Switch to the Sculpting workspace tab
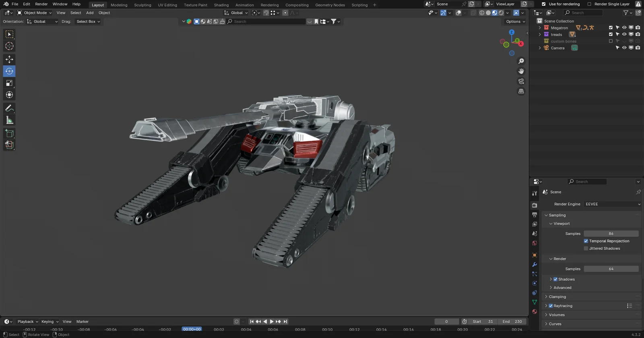Screen dimensions: 644x338 tap(142, 5)
